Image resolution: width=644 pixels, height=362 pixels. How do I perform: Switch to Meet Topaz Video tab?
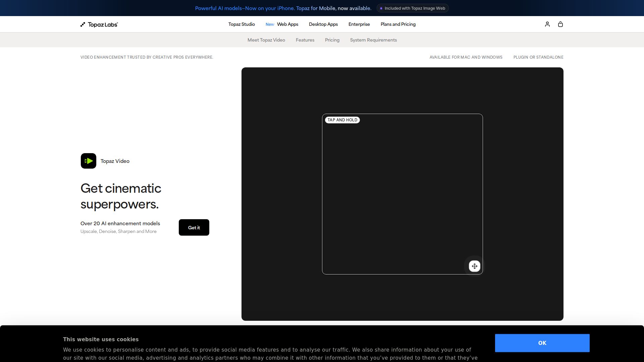point(266,40)
